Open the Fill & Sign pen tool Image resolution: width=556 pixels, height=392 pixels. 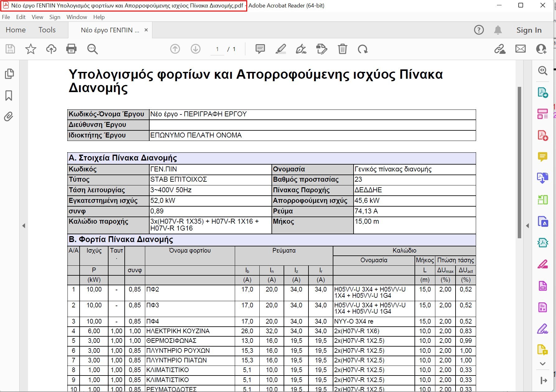point(301,49)
